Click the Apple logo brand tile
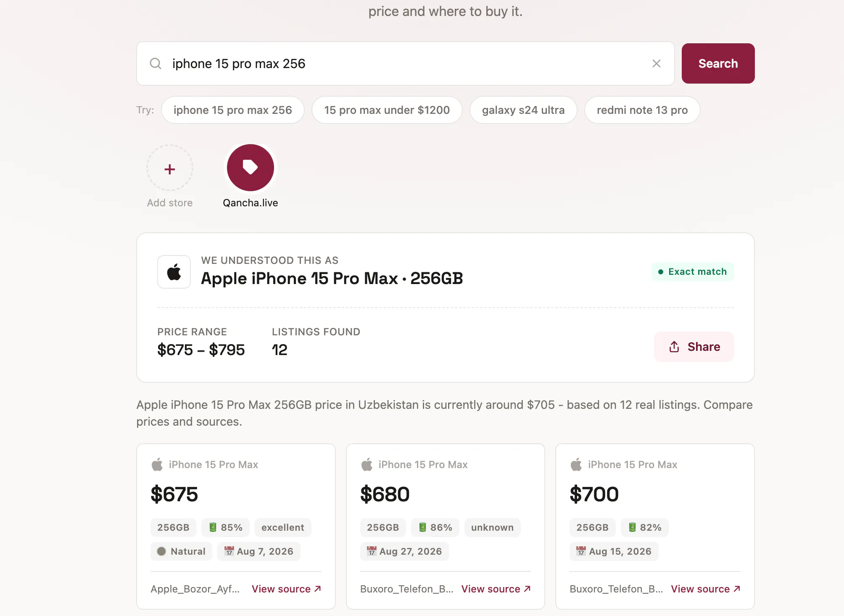 [x=174, y=272]
